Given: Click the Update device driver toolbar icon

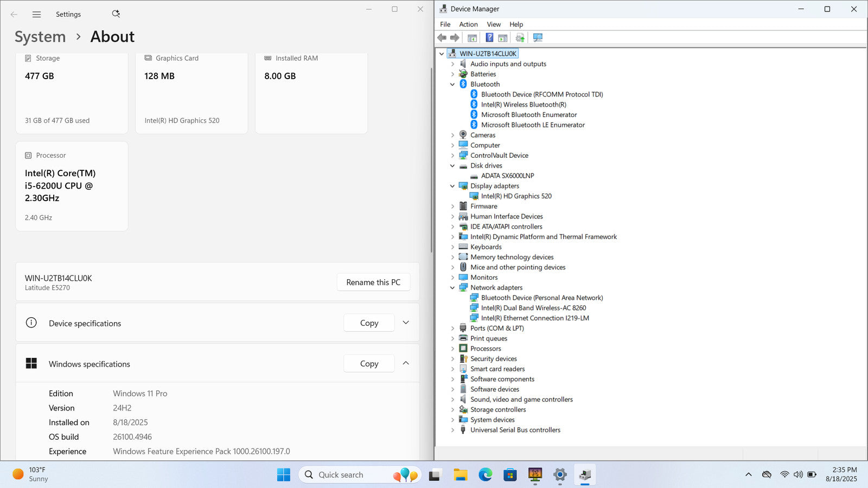Looking at the screenshot, I should tap(520, 38).
